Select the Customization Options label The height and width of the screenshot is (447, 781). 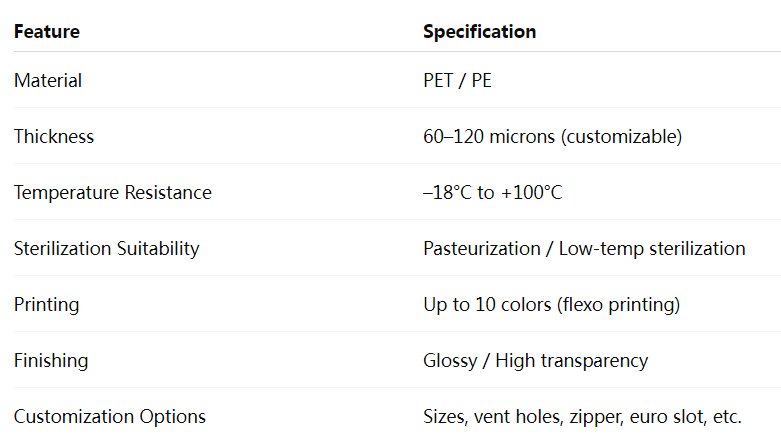[110, 417]
